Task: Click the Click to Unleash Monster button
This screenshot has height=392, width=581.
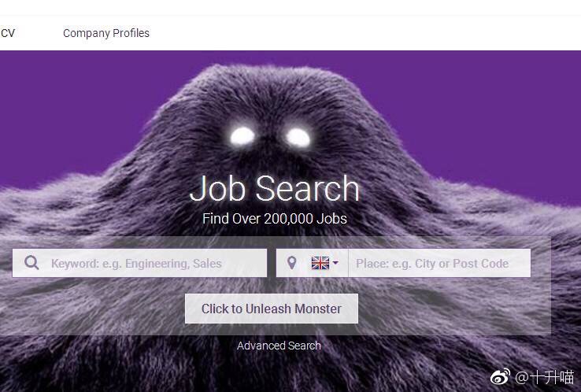Action: [272, 309]
